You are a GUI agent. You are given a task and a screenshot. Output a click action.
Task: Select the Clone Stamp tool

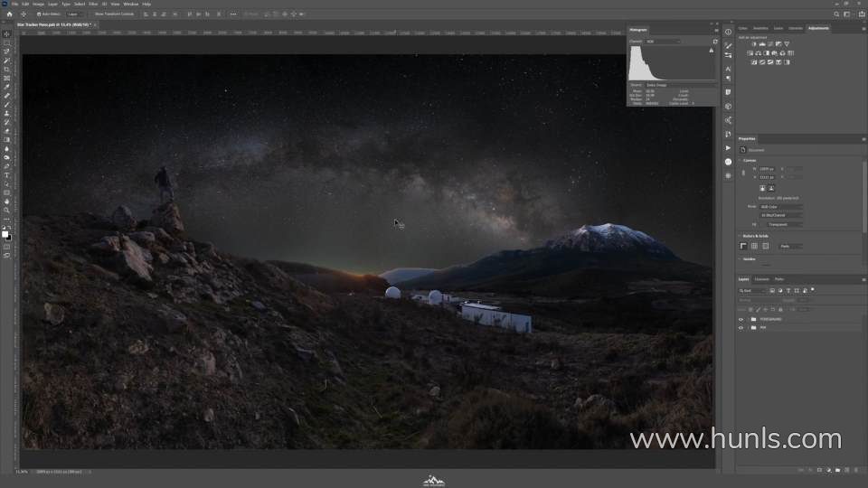pos(6,114)
